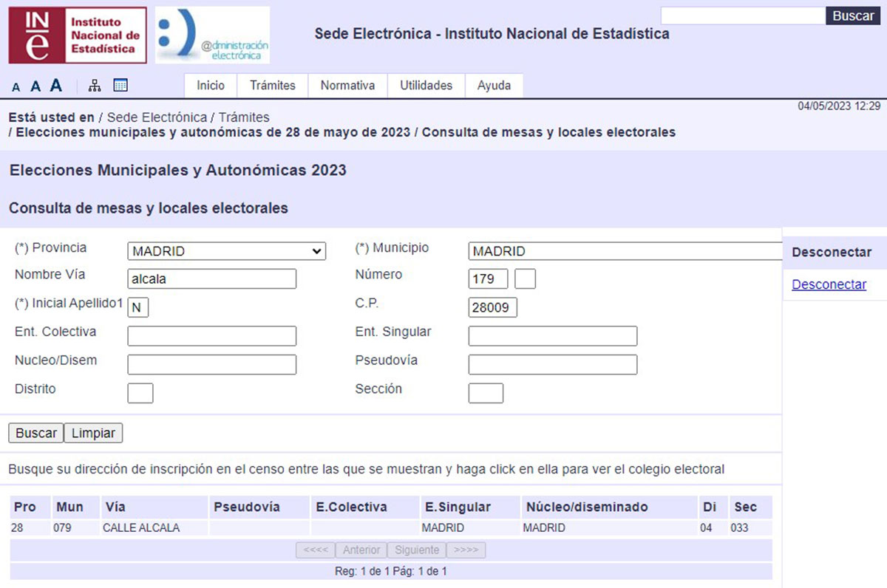
Task: Click inside the Nombre Vía field
Action: click(211, 278)
